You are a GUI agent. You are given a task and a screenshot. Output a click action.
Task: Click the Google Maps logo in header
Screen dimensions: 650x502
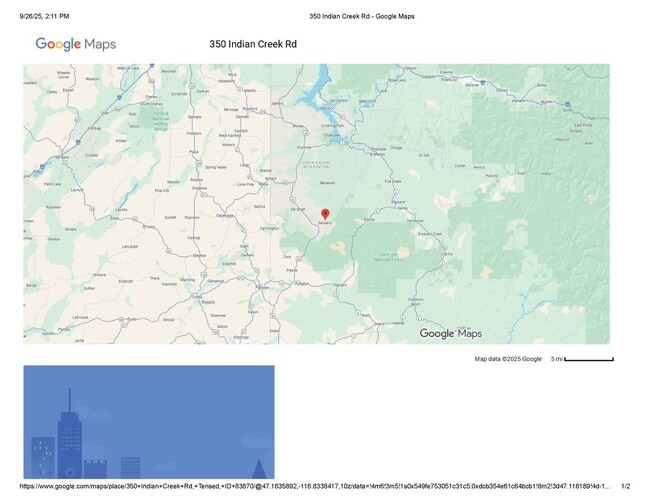coord(76,44)
